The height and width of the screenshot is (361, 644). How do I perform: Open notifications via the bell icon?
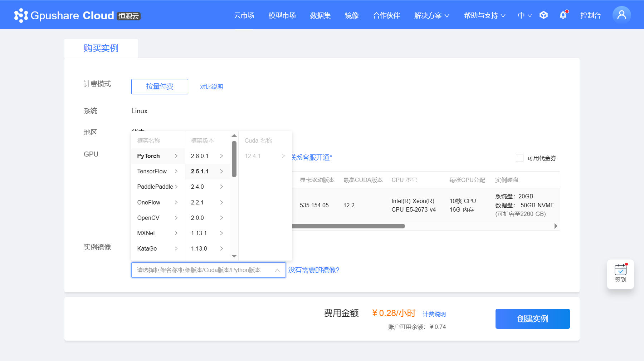click(x=563, y=15)
